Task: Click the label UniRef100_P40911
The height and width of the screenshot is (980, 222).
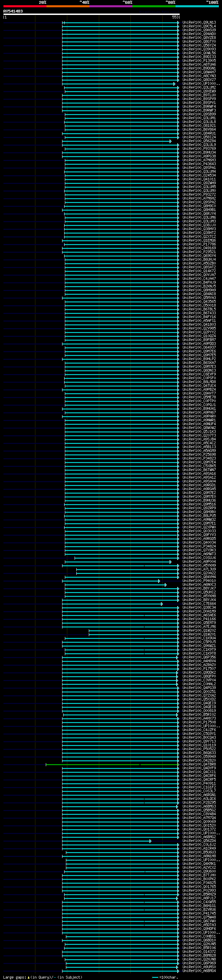Action: pyautogui.click(x=199, y=783)
